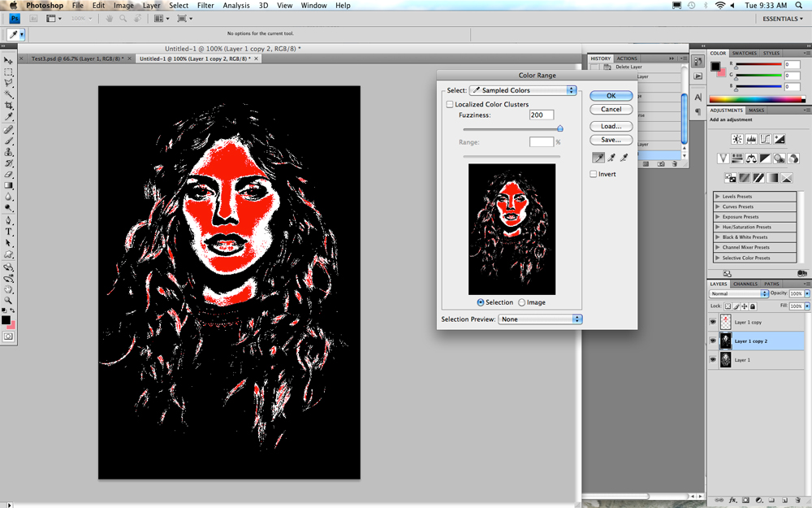The image size is (812, 508).
Task: Click the Load... button
Action: coord(611,127)
